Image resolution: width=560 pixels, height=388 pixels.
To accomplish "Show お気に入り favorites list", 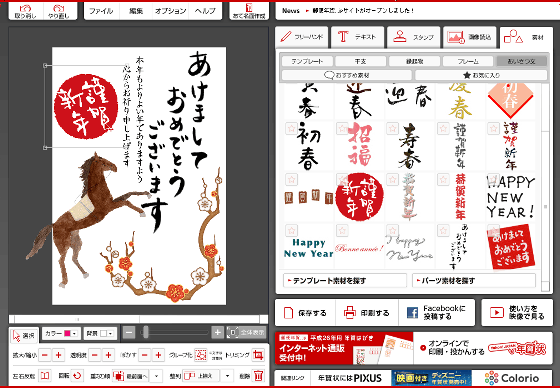I will coord(481,75).
